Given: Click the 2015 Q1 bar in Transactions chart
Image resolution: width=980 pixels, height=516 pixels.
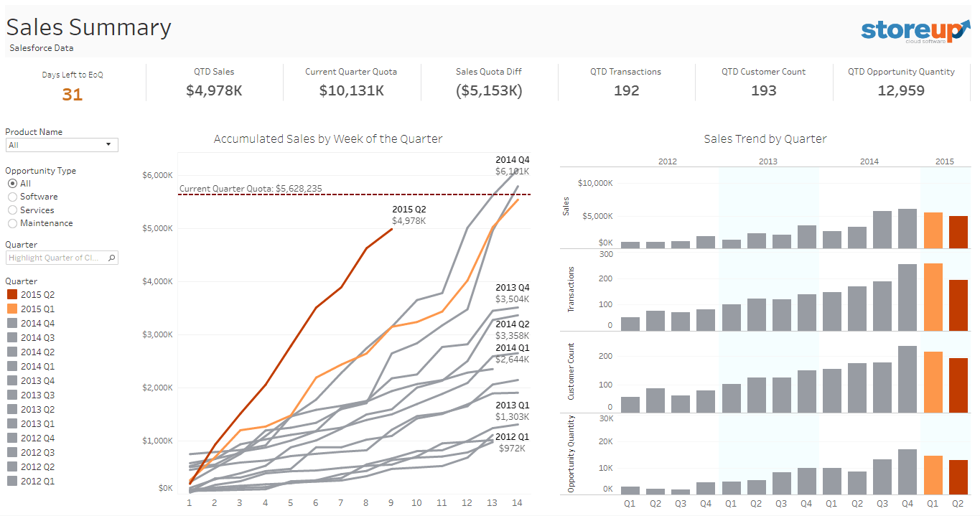Looking at the screenshot, I should tap(933, 297).
